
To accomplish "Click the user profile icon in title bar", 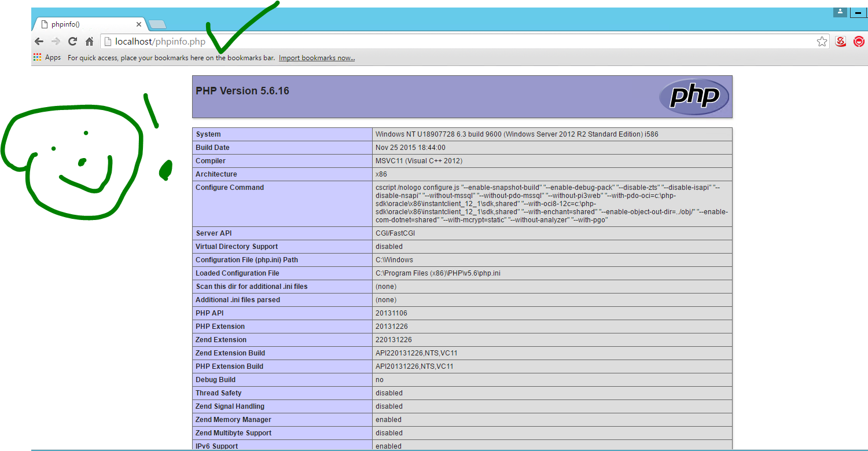I will click(x=840, y=12).
